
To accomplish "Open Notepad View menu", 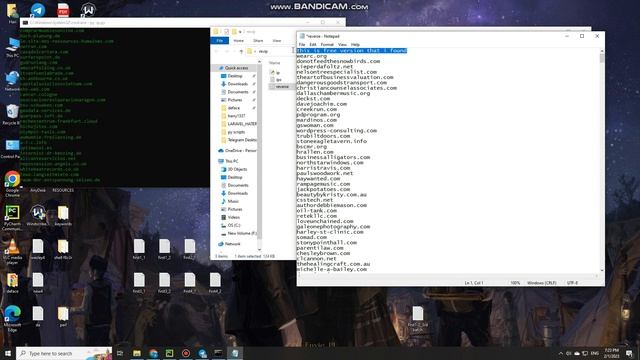I will (342, 44).
